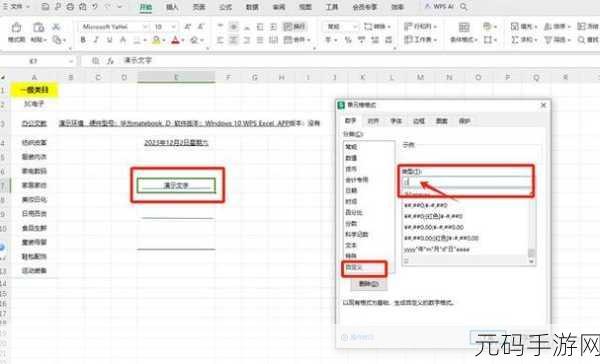
Task: Select 自定义 in category list
Action: tap(354, 268)
